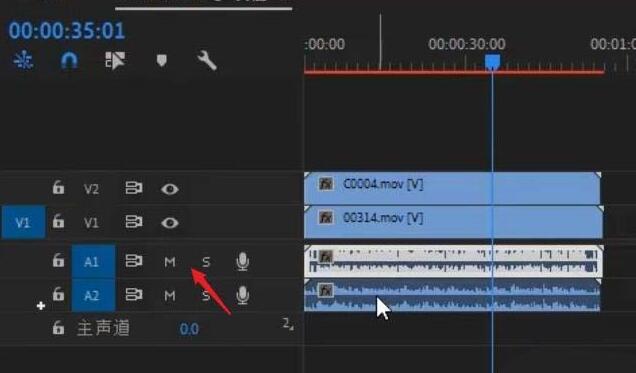The height and width of the screenshot is (373, 636).
Task: Solo track A2 with S button
Action: [206, 296]
